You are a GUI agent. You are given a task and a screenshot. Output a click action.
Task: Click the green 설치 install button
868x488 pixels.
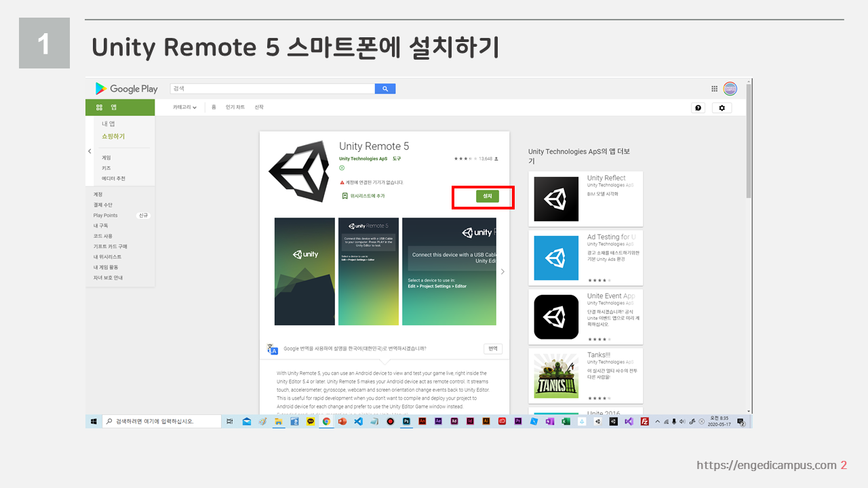pos(487,196)
